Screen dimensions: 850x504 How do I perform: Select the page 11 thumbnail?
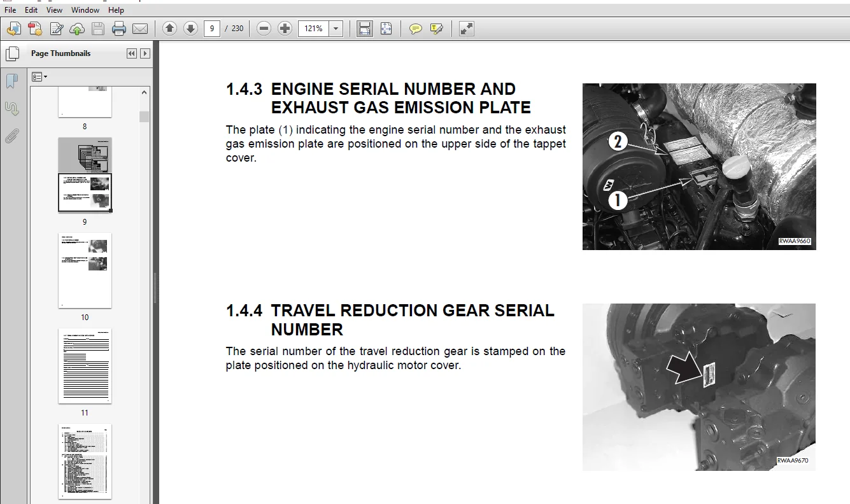pyautogui.click(x=85, y=366)
